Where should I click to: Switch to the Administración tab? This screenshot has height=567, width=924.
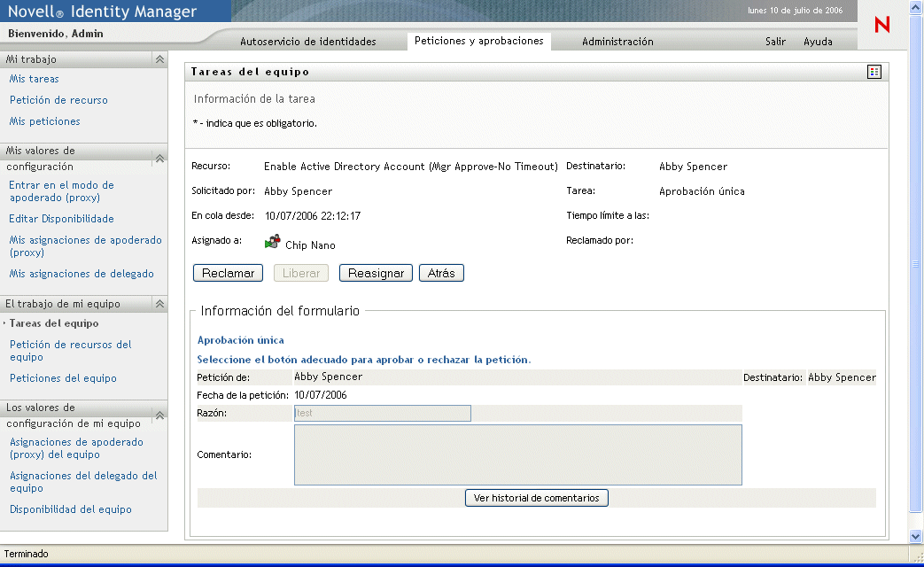(x=617, y=42)
